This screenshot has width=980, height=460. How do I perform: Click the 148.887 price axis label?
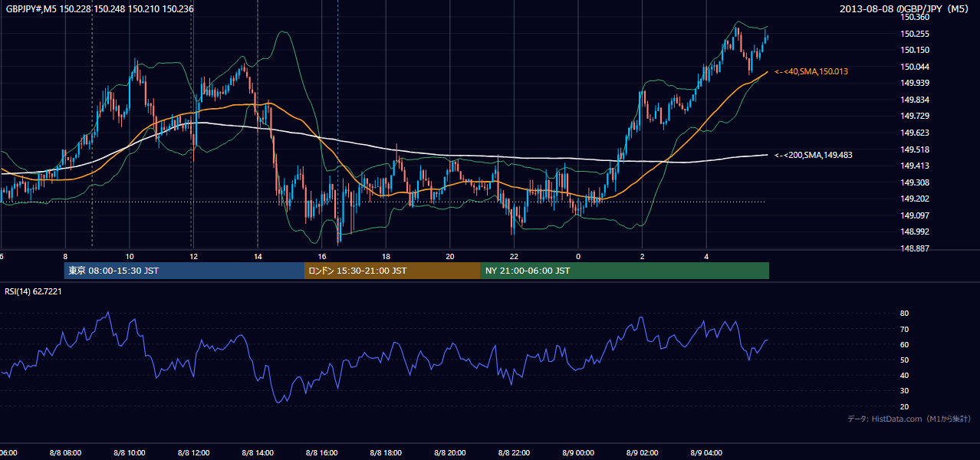pyautogui.click(x=915, y=248)
